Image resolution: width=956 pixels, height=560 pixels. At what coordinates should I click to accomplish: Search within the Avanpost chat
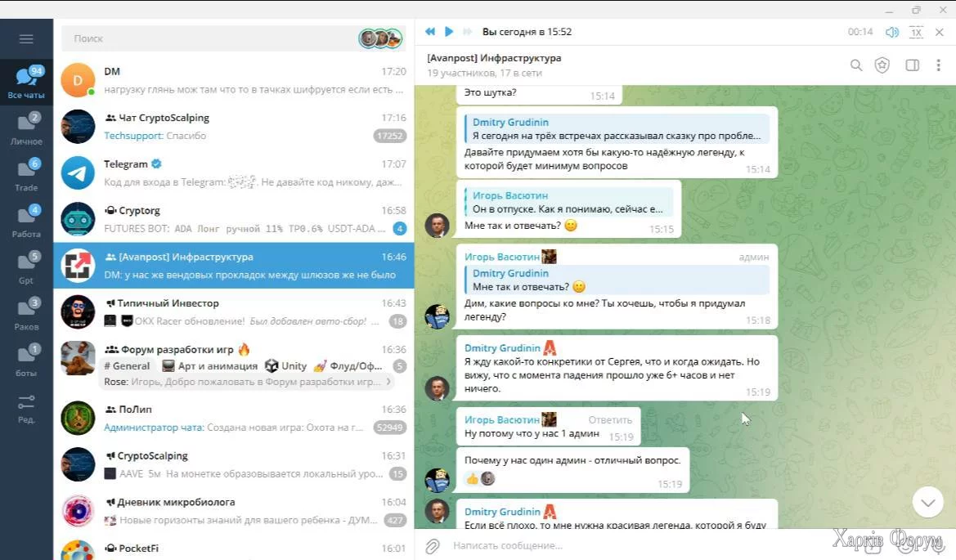856,65
